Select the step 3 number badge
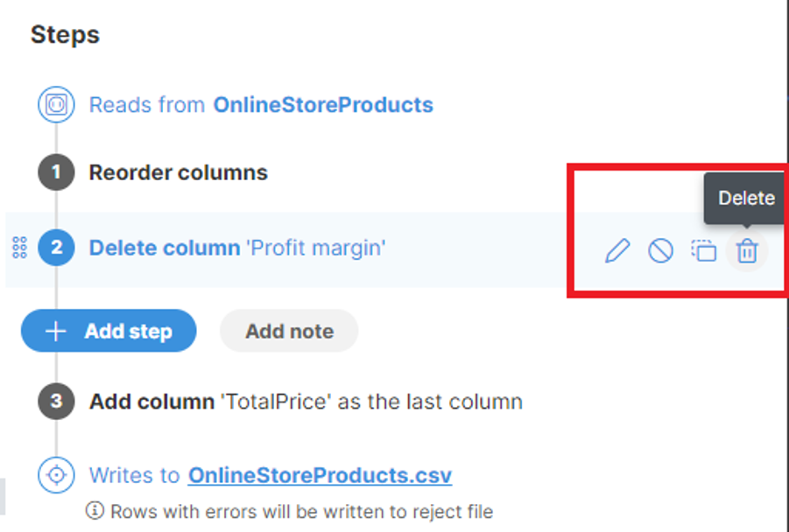 56,402
